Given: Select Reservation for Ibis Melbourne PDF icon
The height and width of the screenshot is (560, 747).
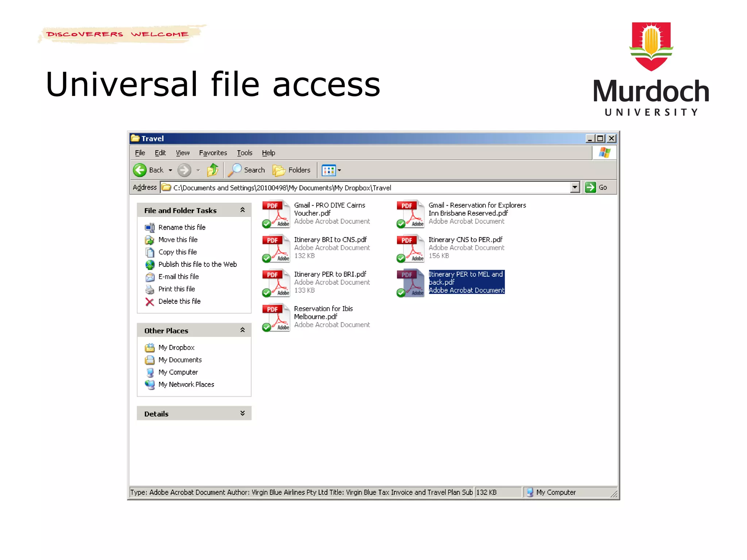Looking at the screenshot, I should tap(276, 318).
